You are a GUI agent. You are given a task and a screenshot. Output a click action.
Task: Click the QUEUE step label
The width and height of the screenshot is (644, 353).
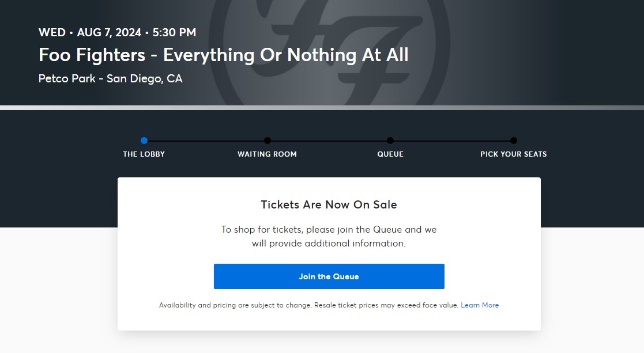click(390, 154)
